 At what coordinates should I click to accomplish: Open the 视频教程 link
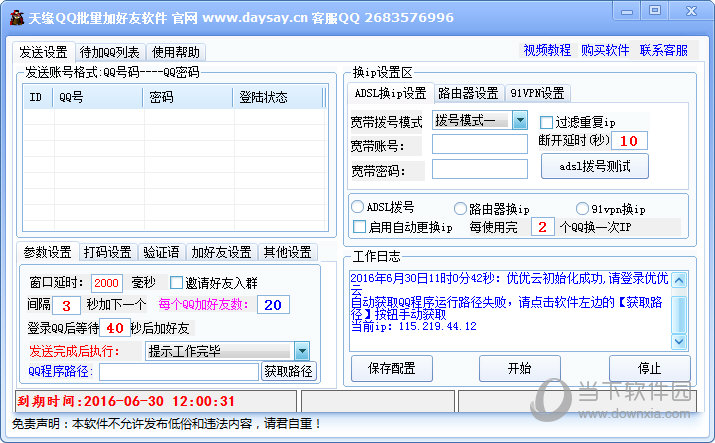(547, 50)
